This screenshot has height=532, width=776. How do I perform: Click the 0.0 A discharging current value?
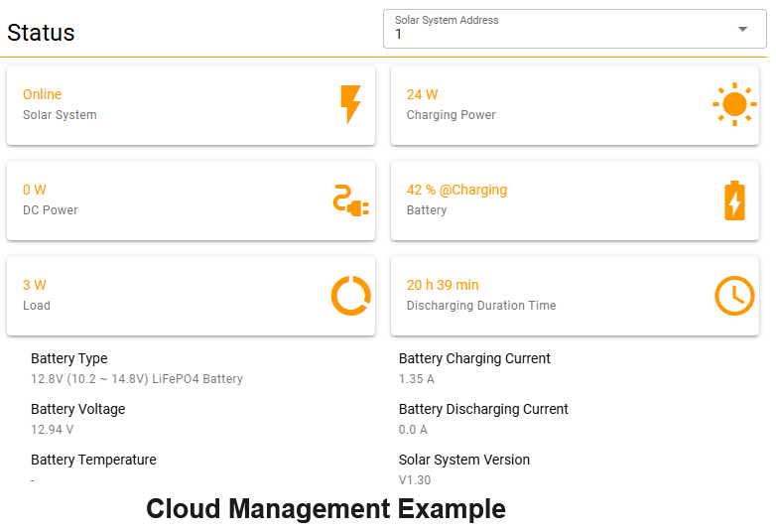(413, 430)
